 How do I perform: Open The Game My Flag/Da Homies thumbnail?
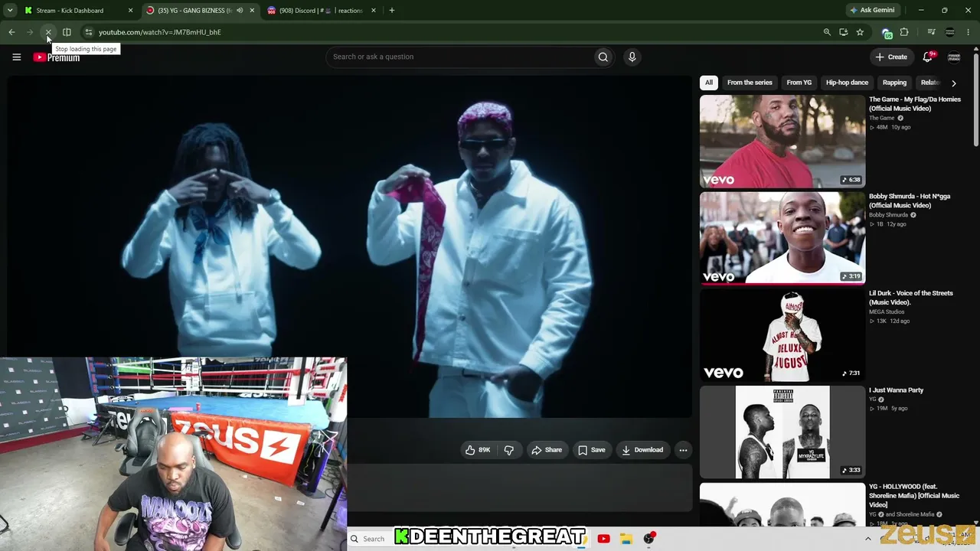click(x=782, y=142)
